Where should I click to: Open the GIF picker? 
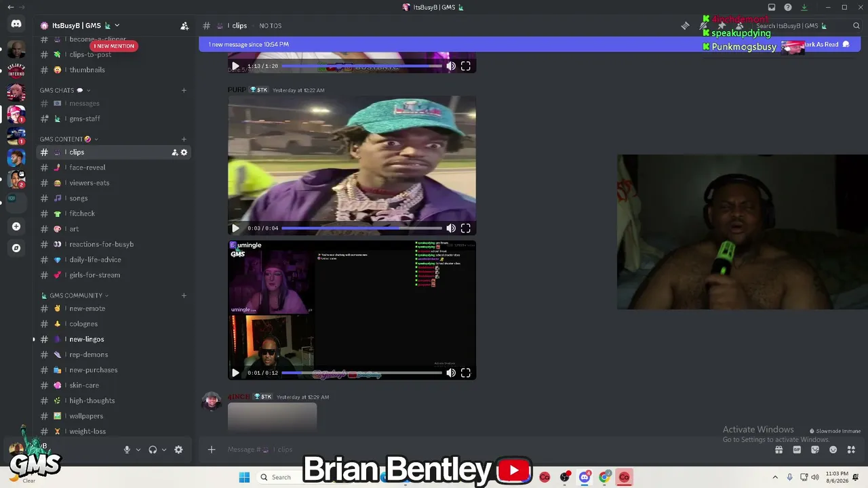pos(797,449)
